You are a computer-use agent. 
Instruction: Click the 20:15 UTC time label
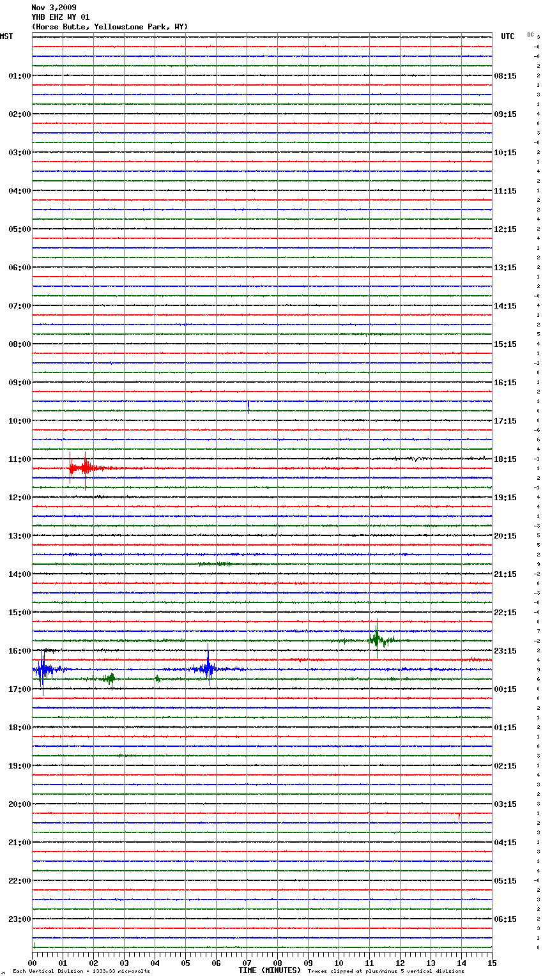coord(505,536)
